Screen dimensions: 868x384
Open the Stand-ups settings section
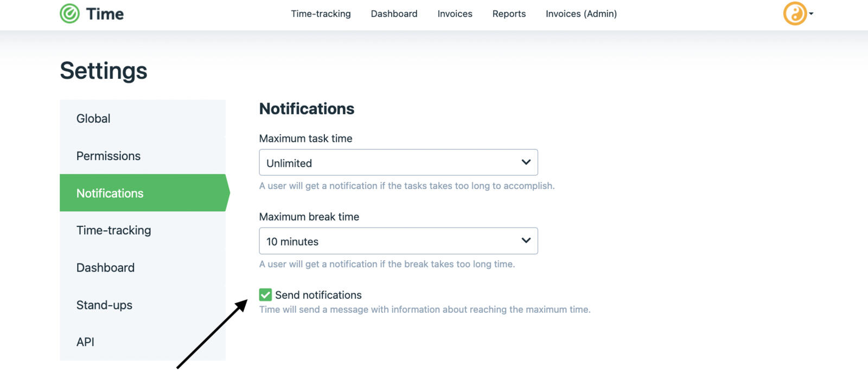(x=104, y=305)
